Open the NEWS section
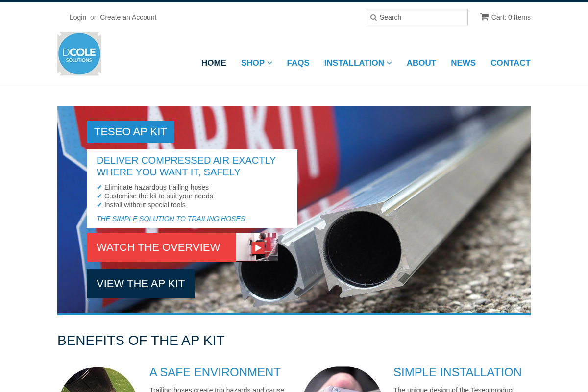This screenshot has height=392, width=588. point(463,63)
